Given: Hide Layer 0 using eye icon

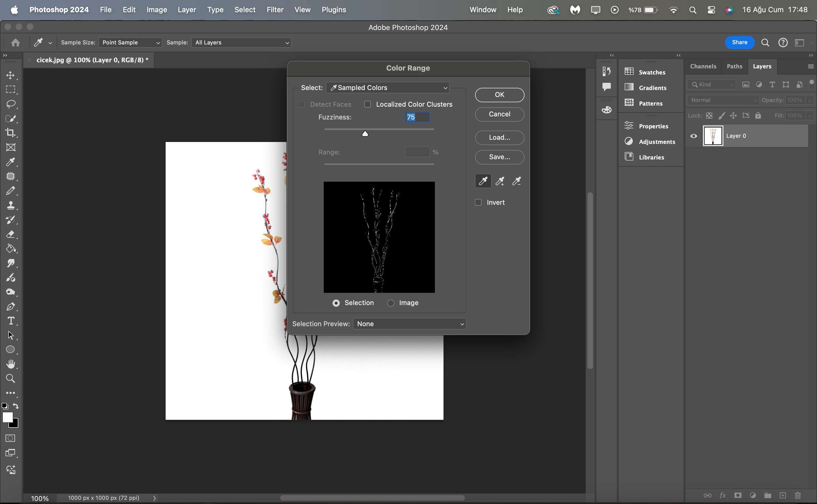Looking at the screenshot, I should [x=694, y=136].
